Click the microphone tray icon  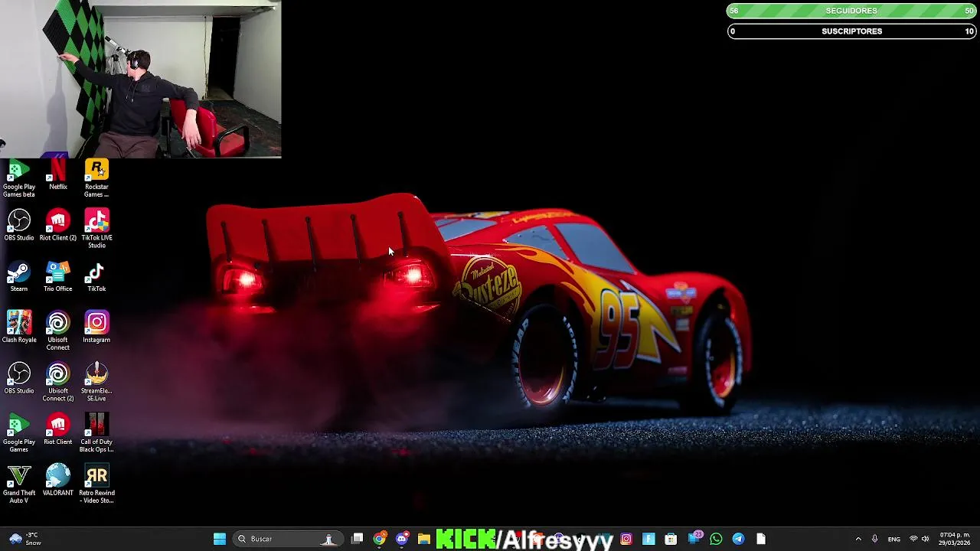875,539
